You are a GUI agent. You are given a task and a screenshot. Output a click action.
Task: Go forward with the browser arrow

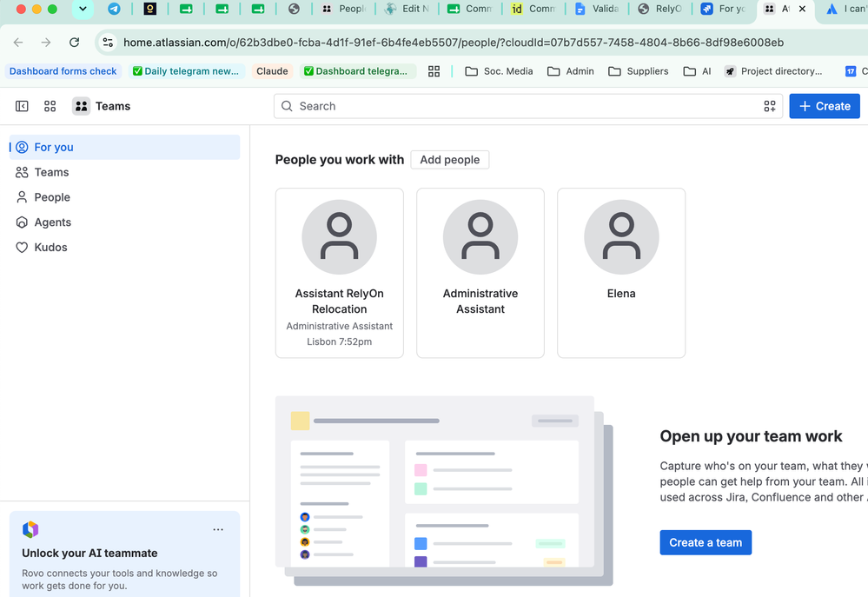[46, 42]
